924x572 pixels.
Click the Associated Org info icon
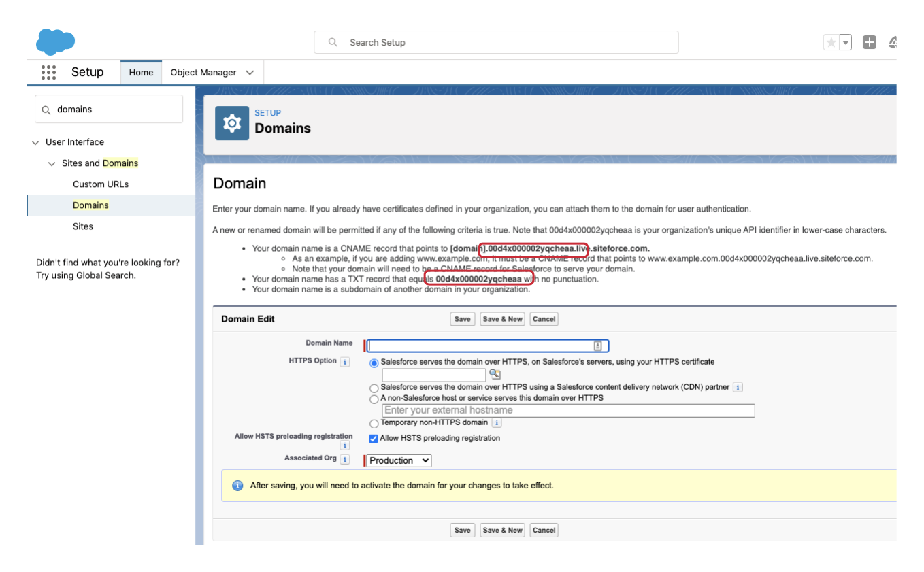coord(345,460)
